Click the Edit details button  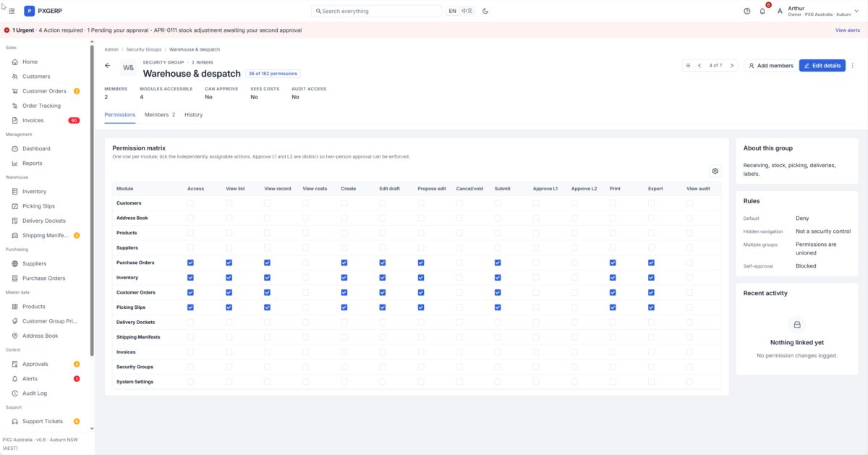(x=822, y=65)
